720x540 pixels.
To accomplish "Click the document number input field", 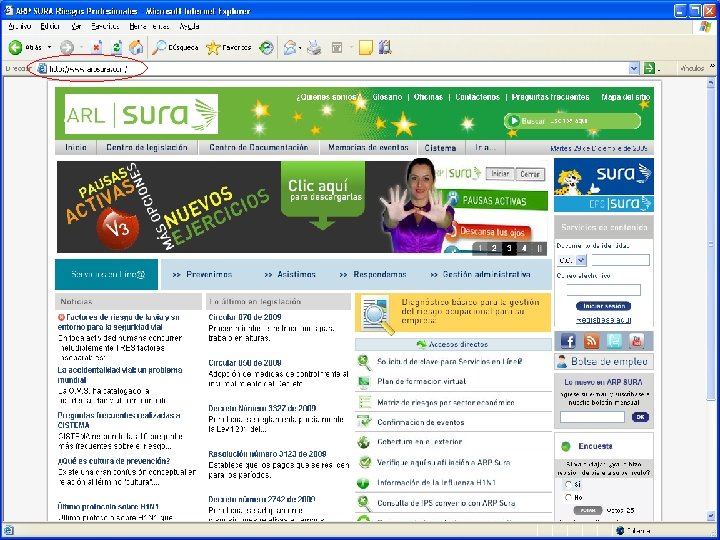I will point(620,260).
